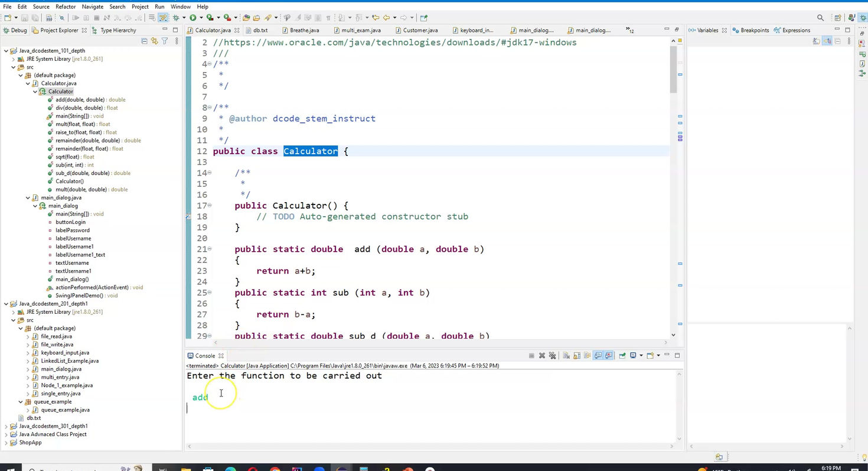
Task: Click the Last Edit Location arrow icon
Action: tap(376, 18)
